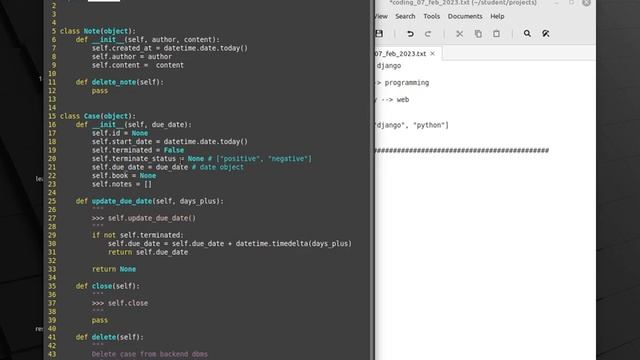Image resolution: width=640 pixels, height=360 pixels.
Task: Click 'self.author = author' line
Action: [x=131, y=57]
